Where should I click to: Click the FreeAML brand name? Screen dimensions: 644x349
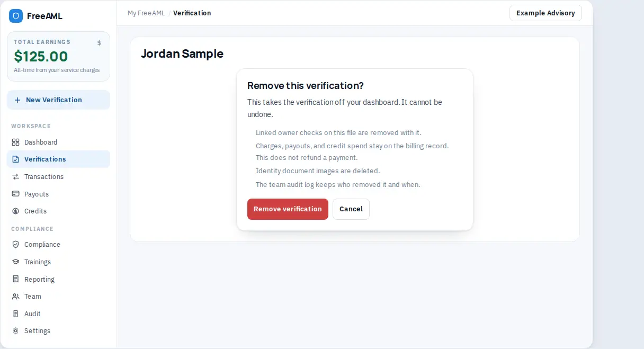44,16
